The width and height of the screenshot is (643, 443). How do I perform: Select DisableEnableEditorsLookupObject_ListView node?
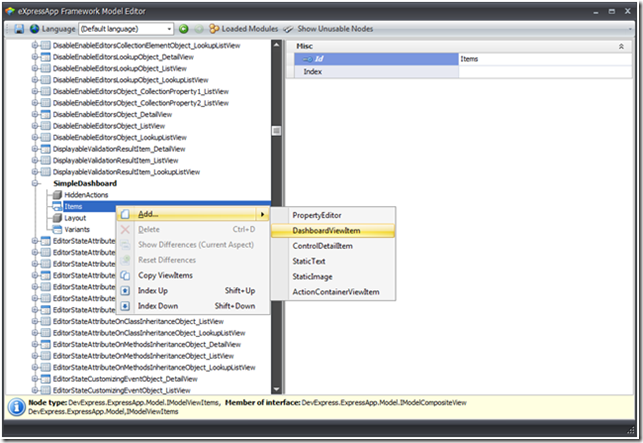click(120, 69)
